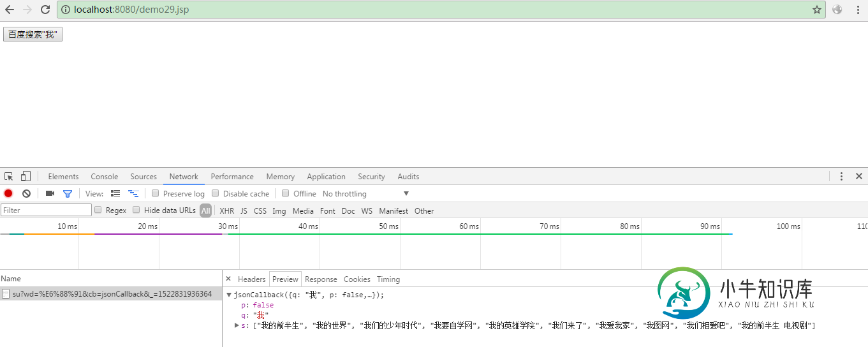The image size is (868, 347).
Task: Filter requests by Doc
Action: (348, 210)
